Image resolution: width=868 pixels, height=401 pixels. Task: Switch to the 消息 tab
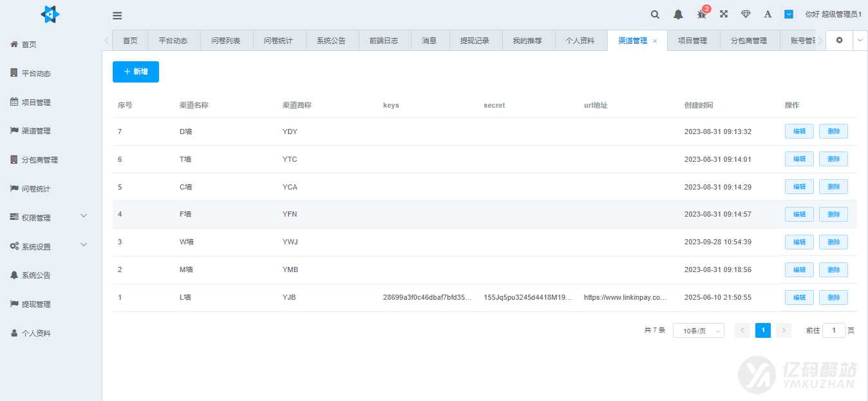point(429,41)
